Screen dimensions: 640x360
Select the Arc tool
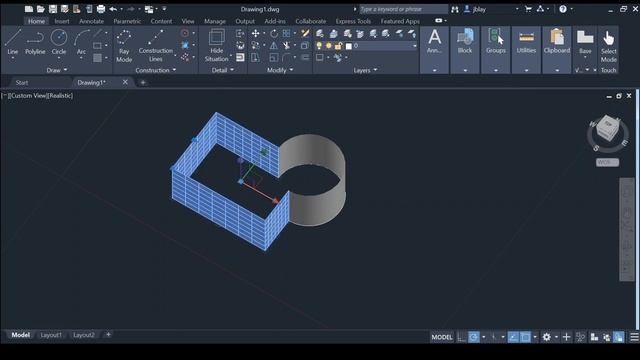(81, 42)
